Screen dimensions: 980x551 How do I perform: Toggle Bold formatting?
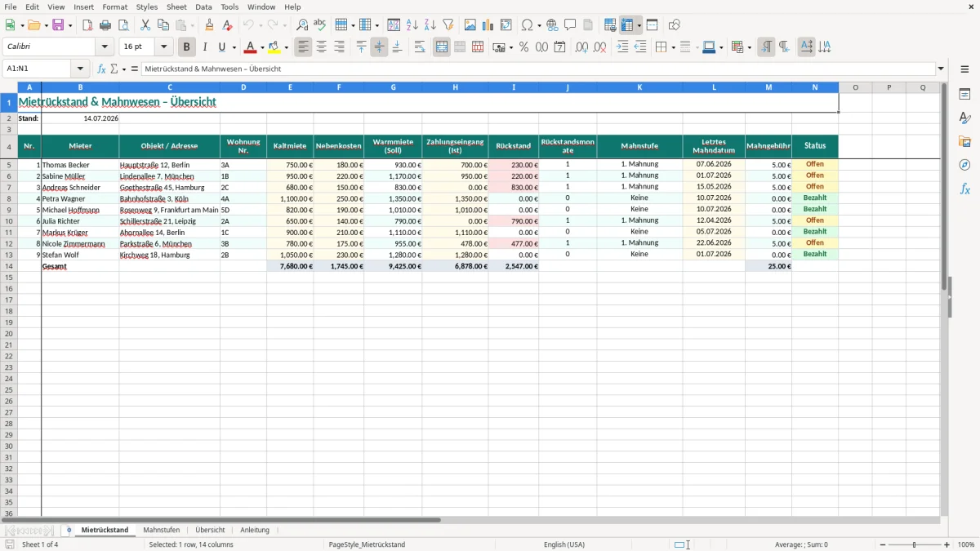point(186,47)
